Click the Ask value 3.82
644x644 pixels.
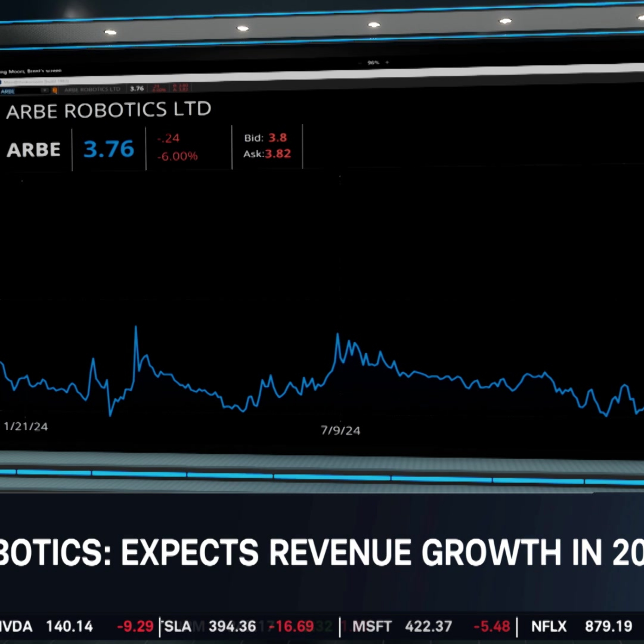click(278, 154)
